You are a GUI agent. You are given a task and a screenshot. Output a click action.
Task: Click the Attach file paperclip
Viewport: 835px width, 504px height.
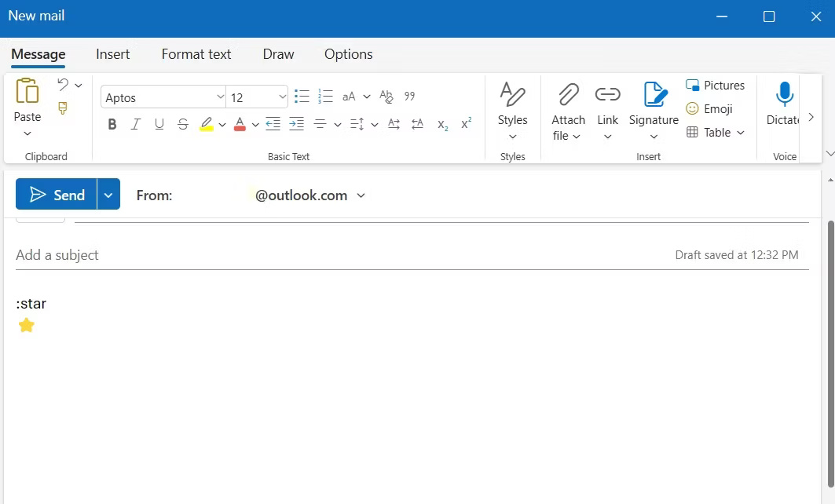[x=568, y=95]
